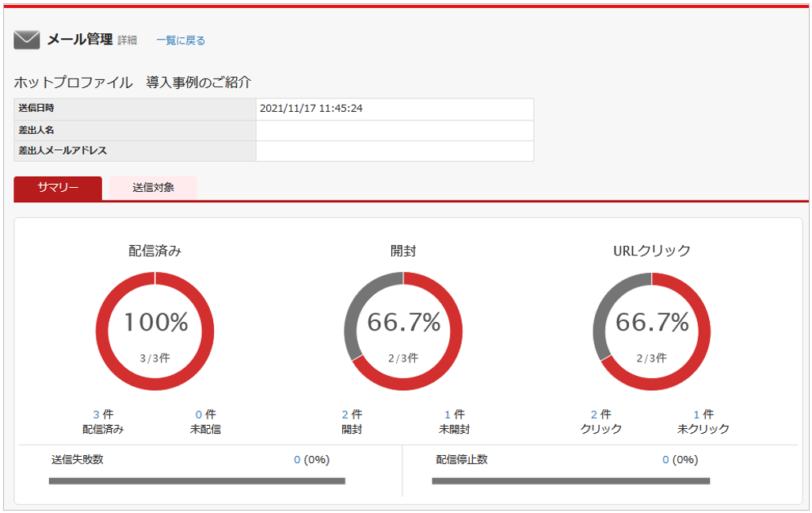Click the 開封 donut chart
This screenshot has width=812, height=513.
(403, 331)
